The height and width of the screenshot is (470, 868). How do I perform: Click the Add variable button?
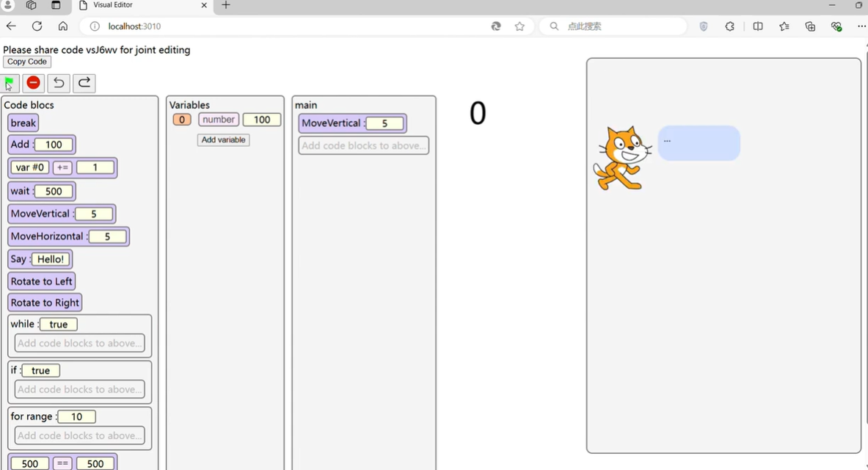pyautogui.click(x=224, y=140)
